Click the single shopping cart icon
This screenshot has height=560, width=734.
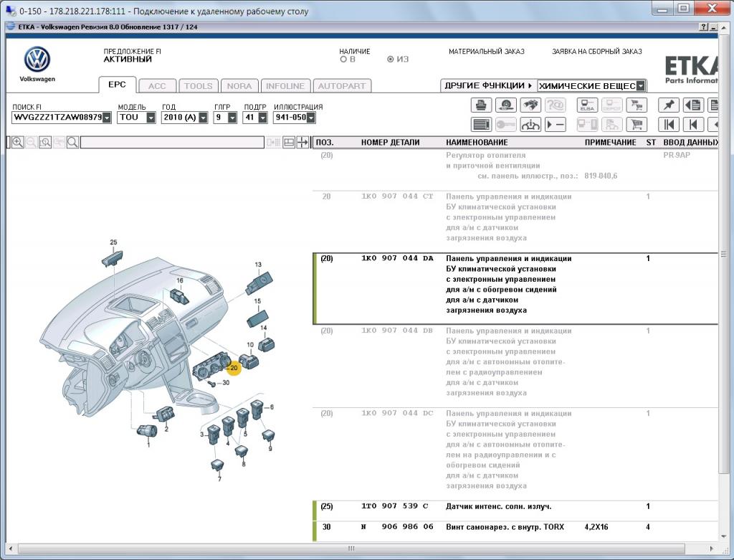click(637, 124)
